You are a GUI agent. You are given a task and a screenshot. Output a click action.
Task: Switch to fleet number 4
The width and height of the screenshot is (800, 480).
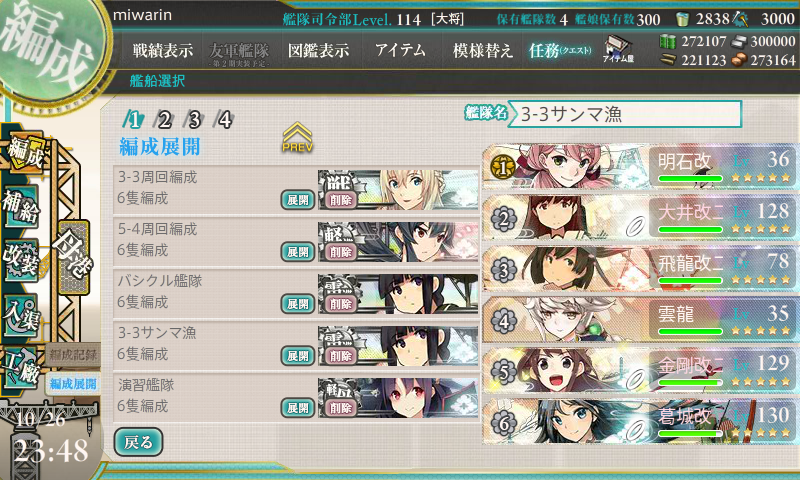pos(224,120)
